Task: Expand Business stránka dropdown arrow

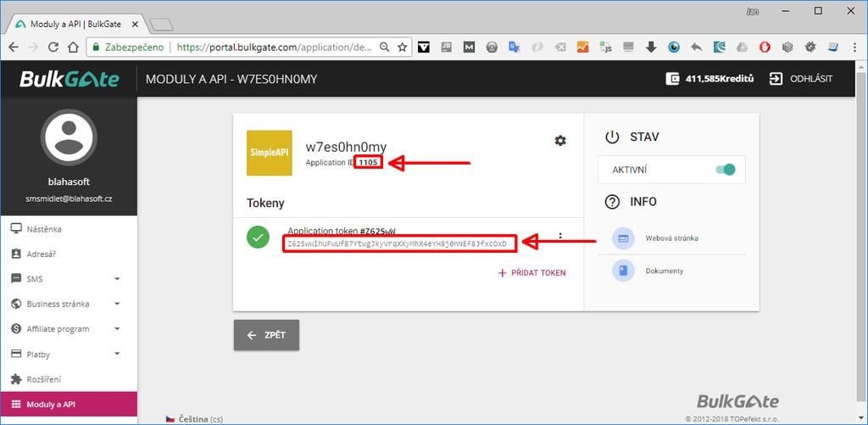Action: coord(117,305)
